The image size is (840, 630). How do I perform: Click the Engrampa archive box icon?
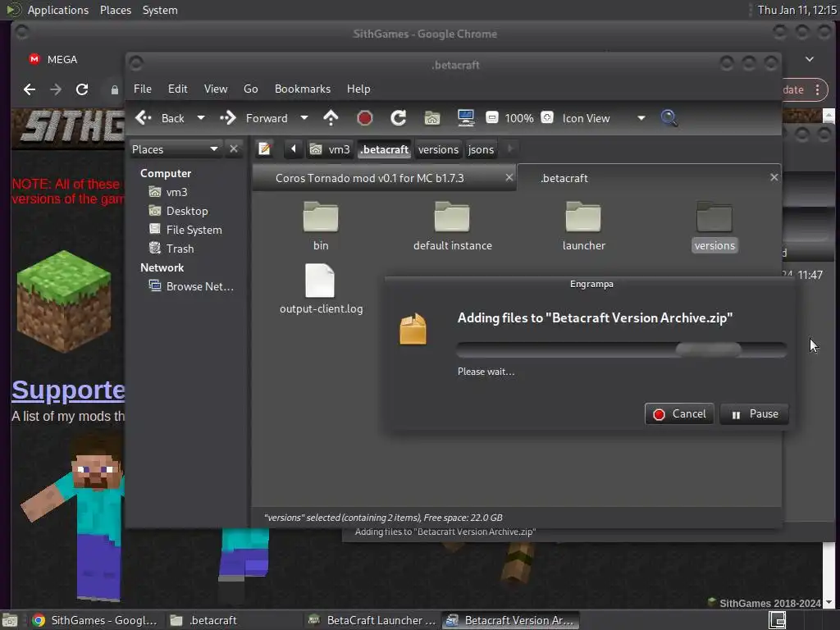pos(413,329)
